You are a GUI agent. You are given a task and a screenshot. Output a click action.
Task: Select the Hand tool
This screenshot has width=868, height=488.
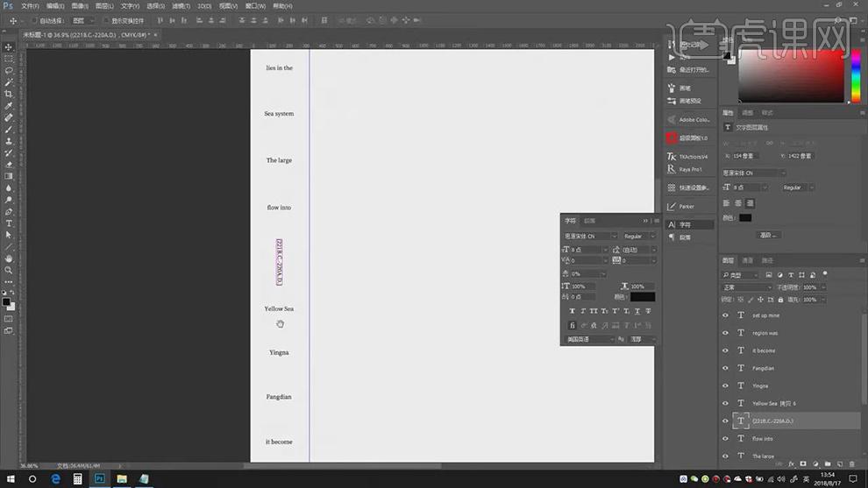click(x=8, y=258)
